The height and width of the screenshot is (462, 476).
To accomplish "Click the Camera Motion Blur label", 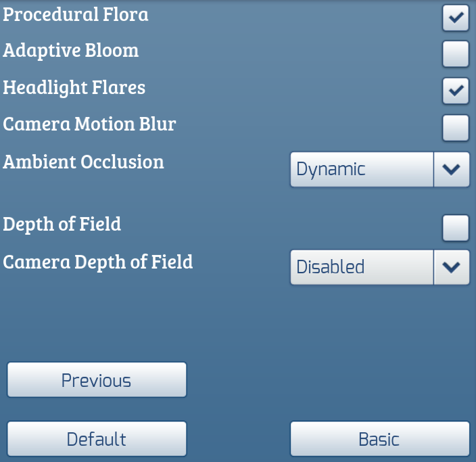I will 90,124.
